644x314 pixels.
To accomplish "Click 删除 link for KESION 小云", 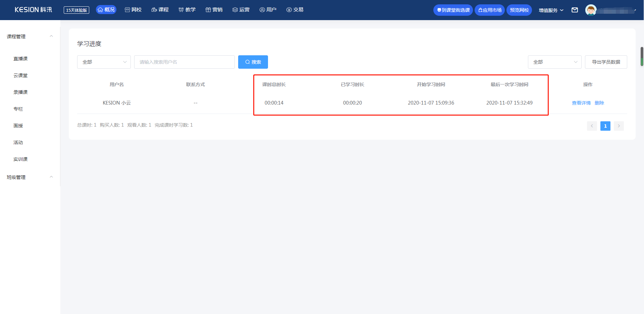I will (x=599, y=103).
